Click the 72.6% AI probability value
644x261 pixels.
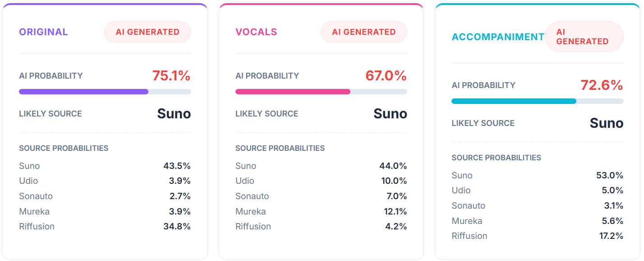[602, 85]
